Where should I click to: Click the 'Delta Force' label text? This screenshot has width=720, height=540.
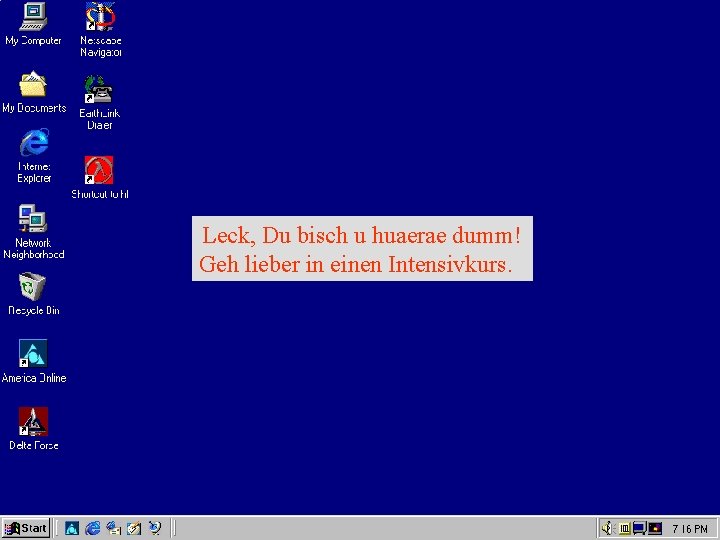[34, 445]
